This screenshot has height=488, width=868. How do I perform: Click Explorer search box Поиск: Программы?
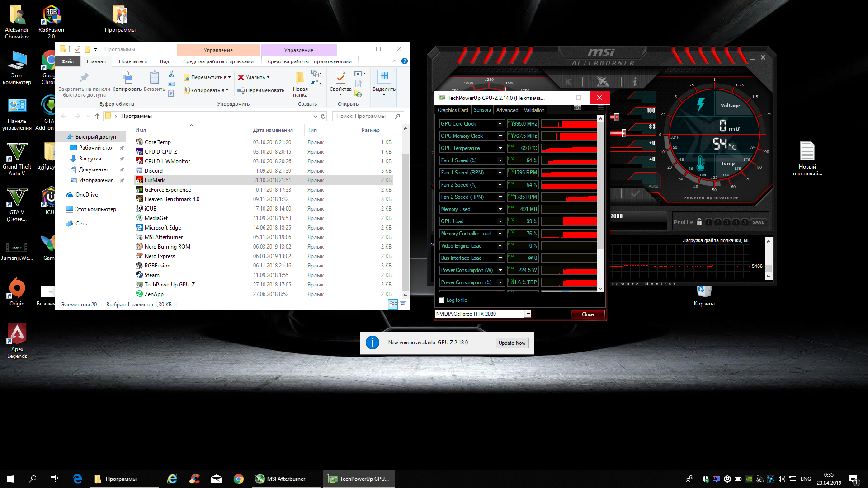click(368, 116)
